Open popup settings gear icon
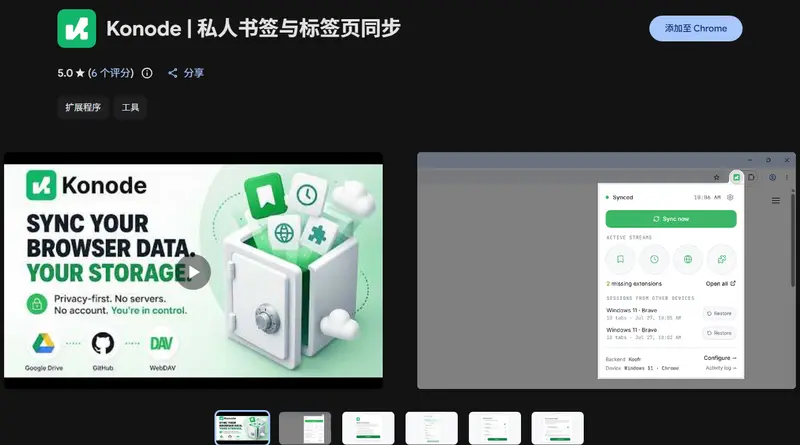The image size is (800, 445). pyautogui.click(x=730, y=197)
